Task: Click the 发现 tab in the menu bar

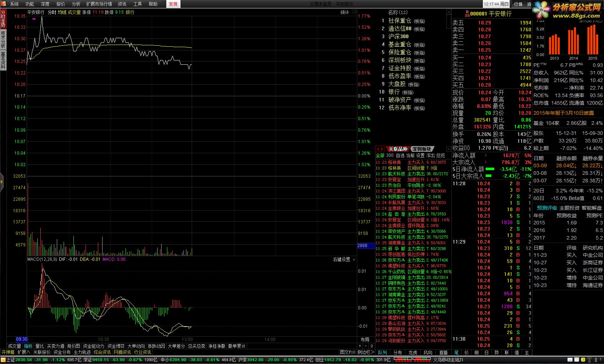Action: [173, 4]
